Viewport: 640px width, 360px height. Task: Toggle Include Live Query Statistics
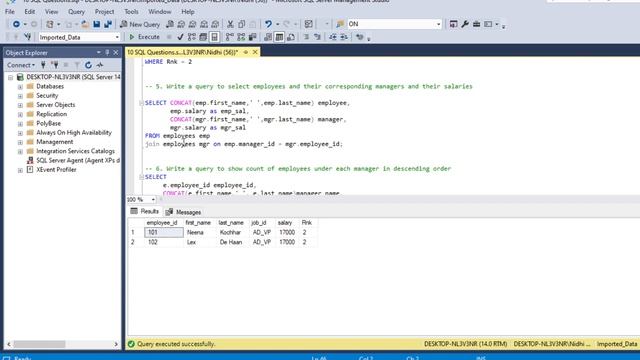click(241, 37)
